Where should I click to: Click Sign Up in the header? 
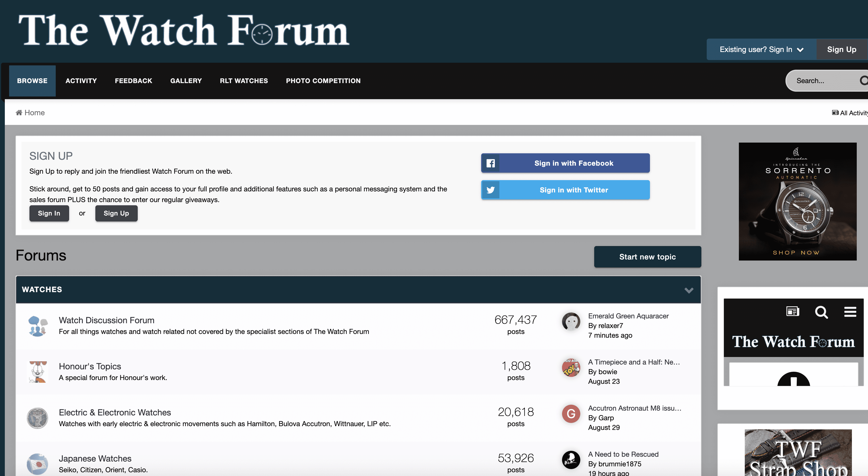click(x=841, y=49)
